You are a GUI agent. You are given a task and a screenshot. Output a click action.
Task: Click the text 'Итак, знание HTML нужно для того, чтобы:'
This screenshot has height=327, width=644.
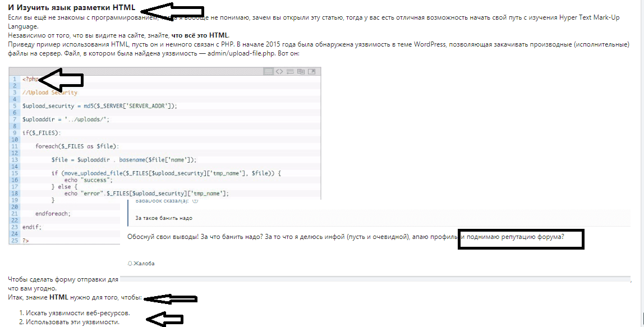[x=75, y=297]
